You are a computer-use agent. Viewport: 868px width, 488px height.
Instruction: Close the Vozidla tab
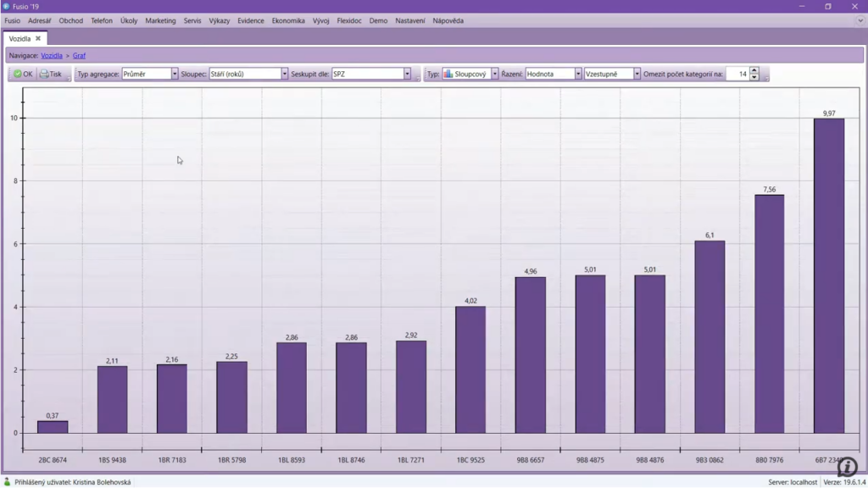38,38
